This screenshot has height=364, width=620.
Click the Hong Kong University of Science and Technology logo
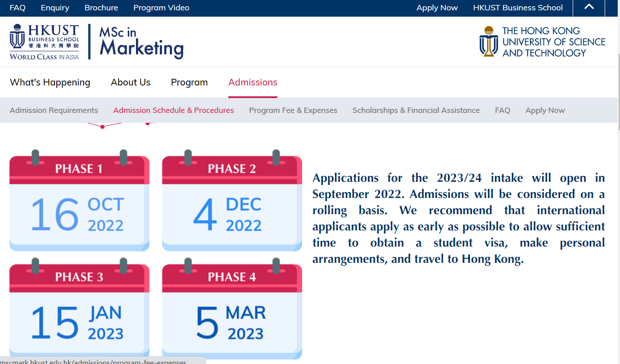coord(542,42)
